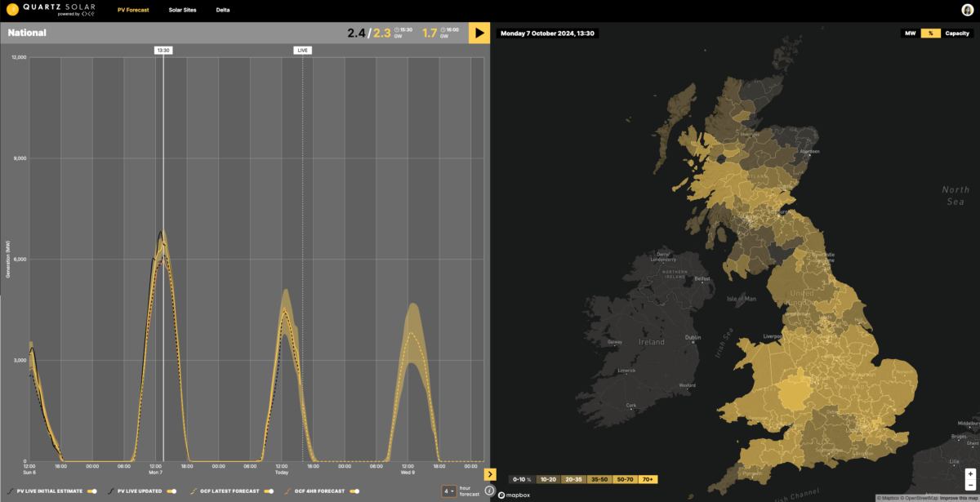Toggle OCF 4hr Forecast line
The width and height of the screenshot is (980, 502).
353,491
